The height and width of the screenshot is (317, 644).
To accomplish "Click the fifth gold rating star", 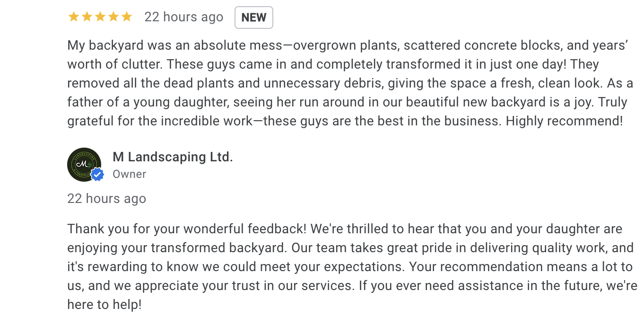I will (x=126, y=18).
